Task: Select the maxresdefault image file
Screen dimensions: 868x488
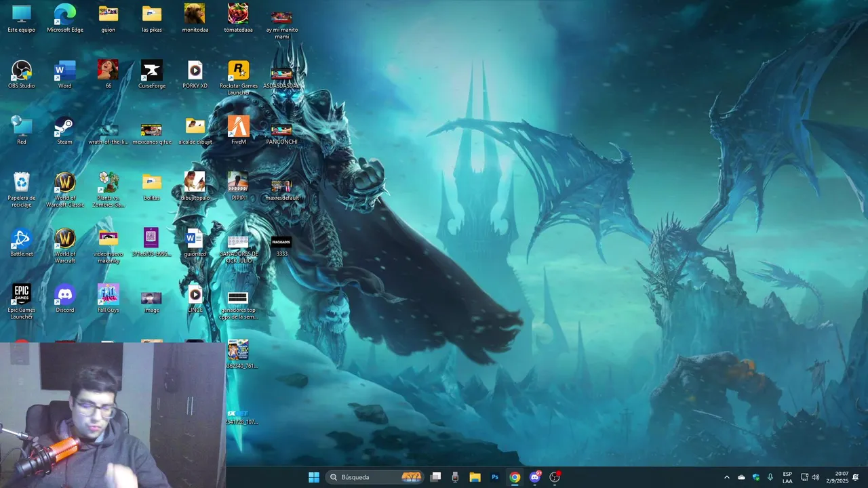Action: [x=282, y=189]
